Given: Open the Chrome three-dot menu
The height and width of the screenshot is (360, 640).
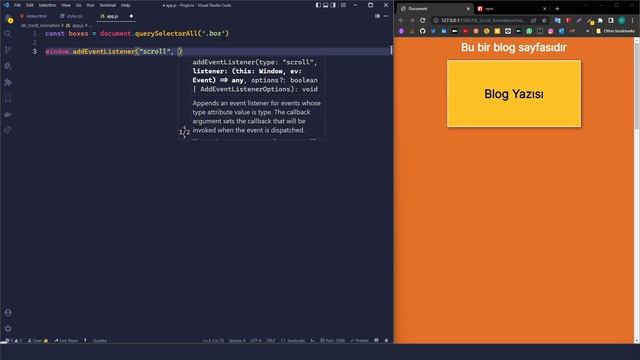Looking at the screenshot, I should pos(633,20).
